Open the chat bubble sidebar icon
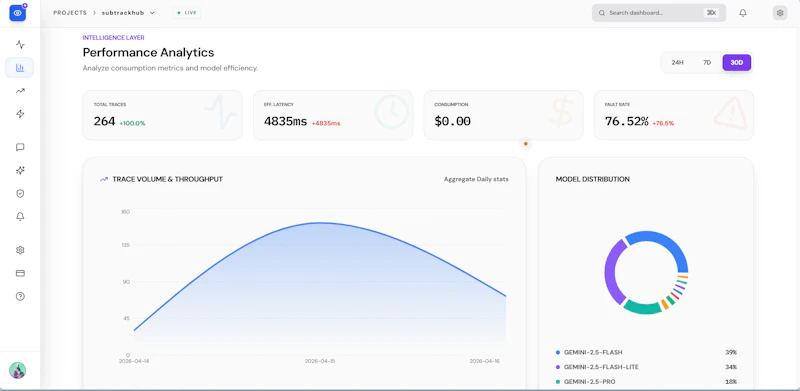Image resolution: width=800 pixels, height=391 pixels. [20, 148]
